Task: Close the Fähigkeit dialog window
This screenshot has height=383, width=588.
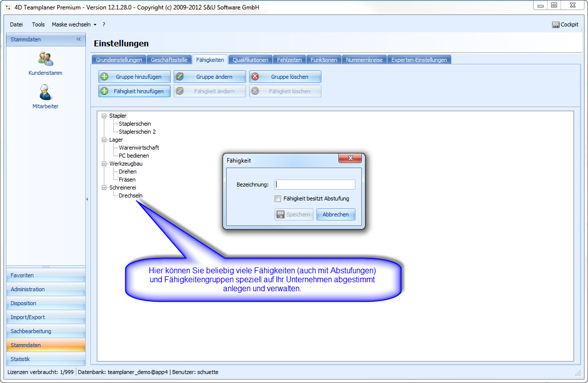Action: pyautogui.click(x=350, y=159)
